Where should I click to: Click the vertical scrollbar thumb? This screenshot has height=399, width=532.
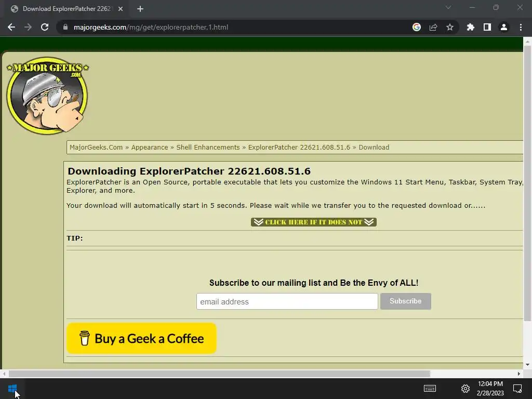(x=527, y=183)
